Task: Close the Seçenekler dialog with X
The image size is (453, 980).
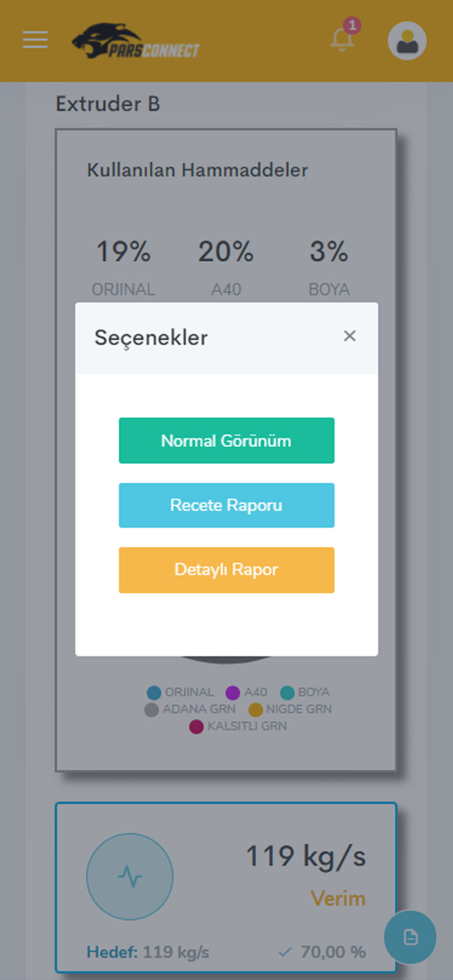Action: pyautogui.click(x=350, y=336)
